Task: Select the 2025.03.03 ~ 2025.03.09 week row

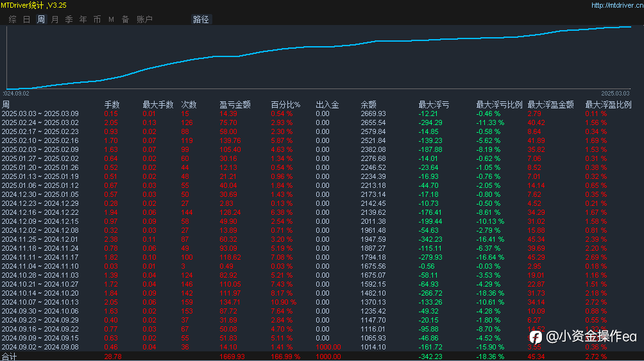Action: pyautogui.click(x=40, y=113)
